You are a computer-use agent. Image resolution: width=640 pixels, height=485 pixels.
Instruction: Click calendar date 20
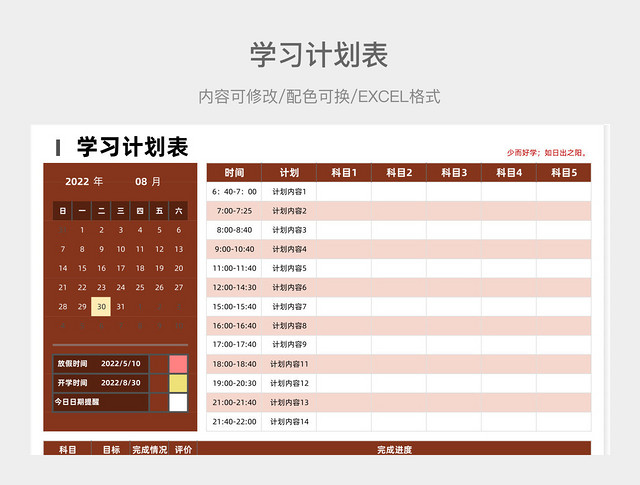click(x=179, y=268)
